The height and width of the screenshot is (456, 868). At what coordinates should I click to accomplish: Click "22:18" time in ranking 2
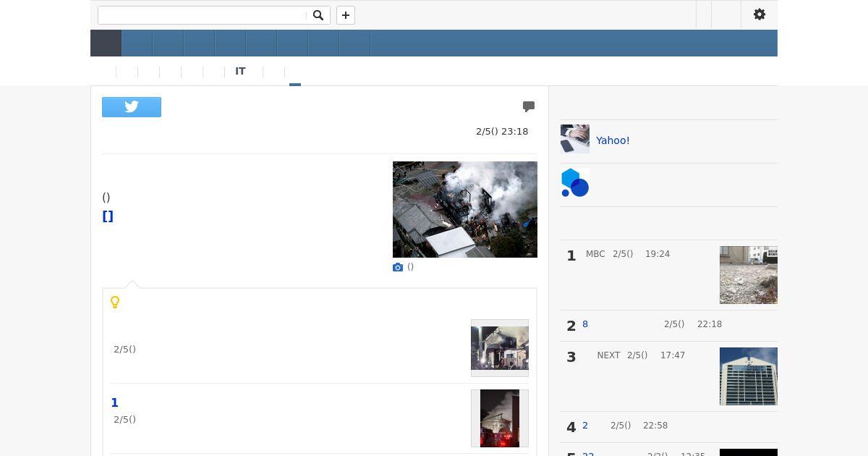[710, 324]
